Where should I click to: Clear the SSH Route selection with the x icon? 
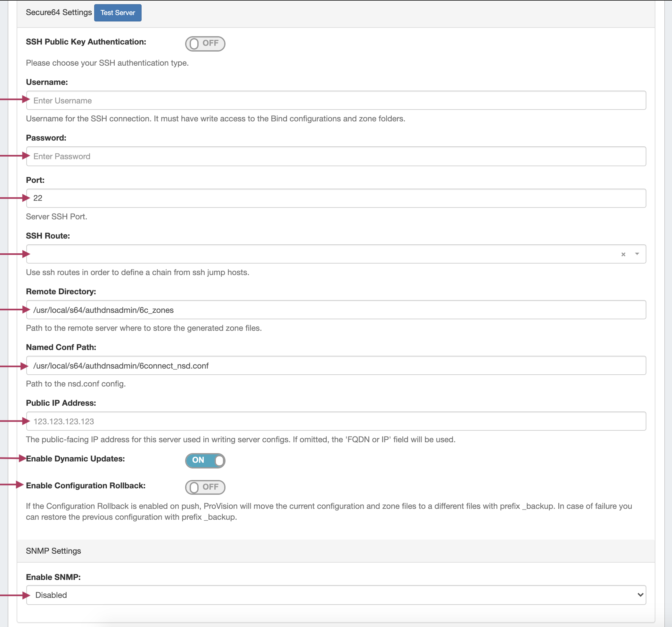click(623, 254)
